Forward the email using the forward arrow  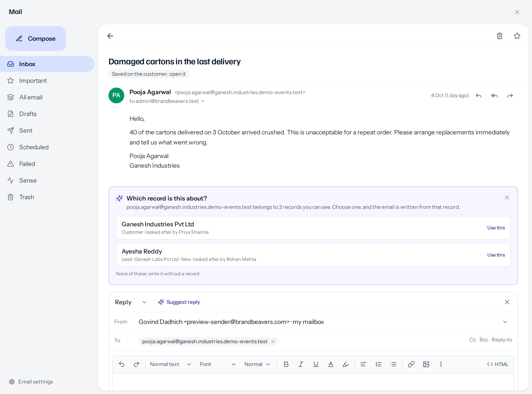click(510, 95)
